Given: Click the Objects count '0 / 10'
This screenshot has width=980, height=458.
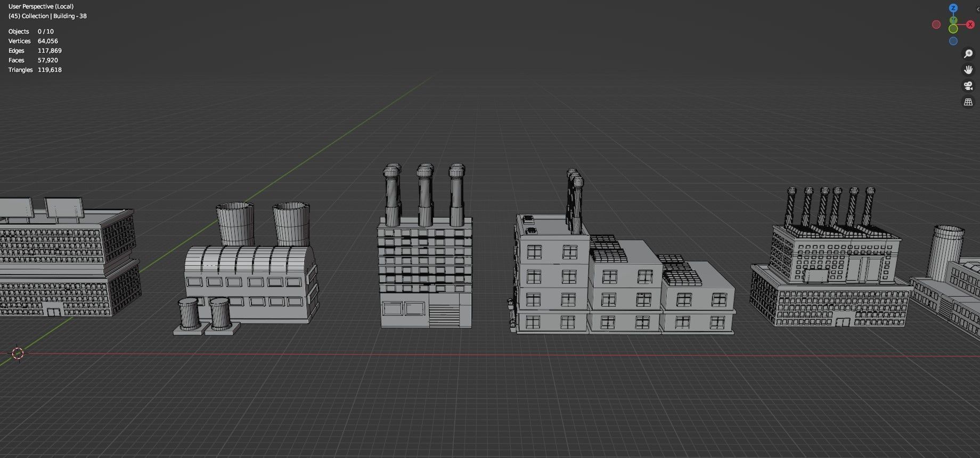Looking at the screenshot, I should pos(46,31).
